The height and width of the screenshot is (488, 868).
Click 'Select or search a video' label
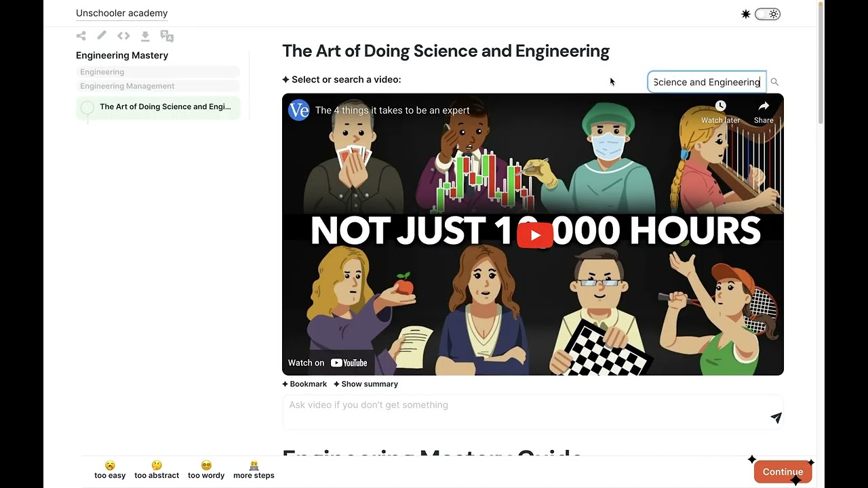tap(342, 79)
